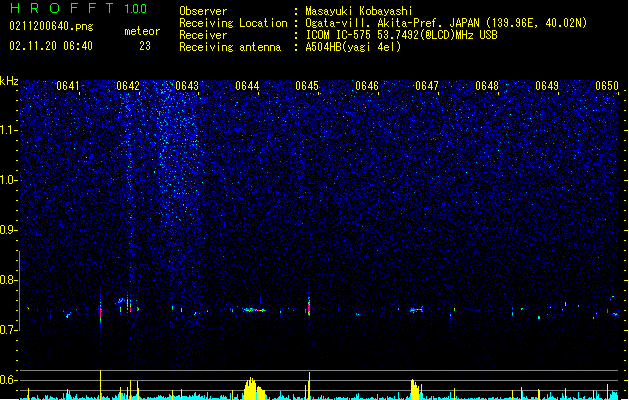
Task: Click the kHz axis unit label
Action: tap(9, 81)
